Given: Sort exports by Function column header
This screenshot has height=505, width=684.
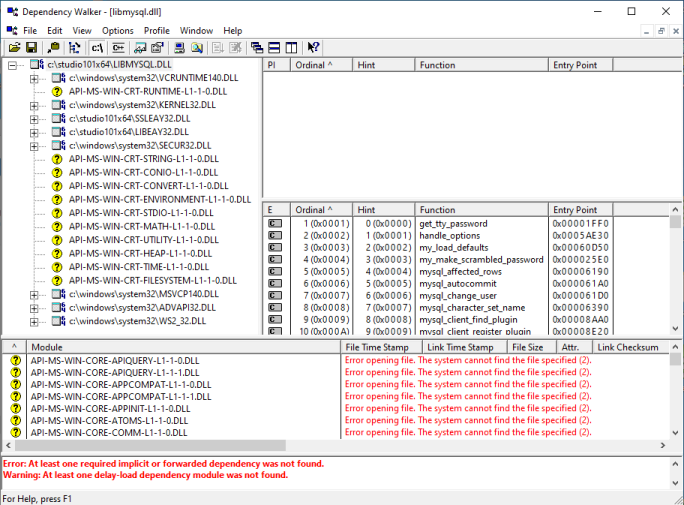Looking at the screenshot, I should [x=481, y=210].
